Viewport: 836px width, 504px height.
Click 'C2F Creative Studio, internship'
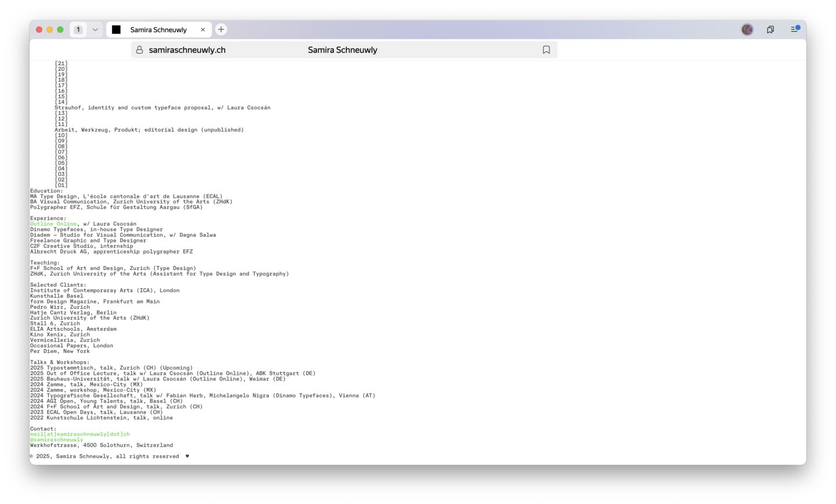click(x=81, y=246)
